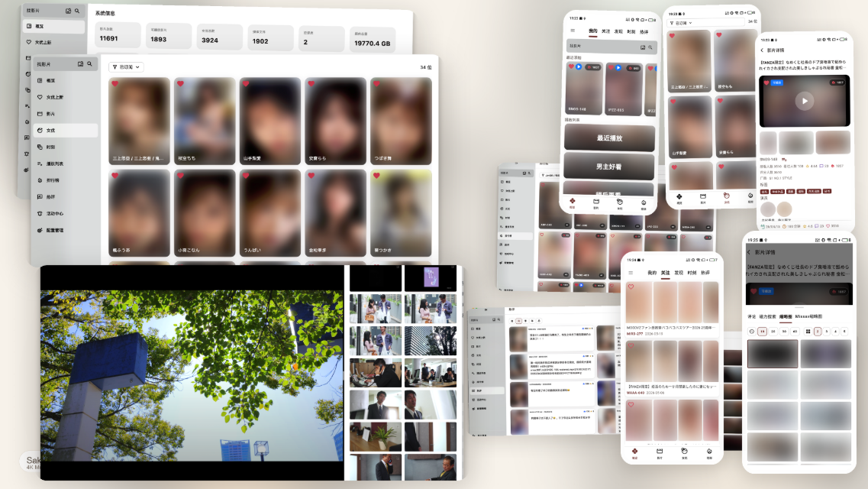Viewport: 868px width, 489px height.
Task: Open the Missav缩略图 tab
Action: click(808, 317)
